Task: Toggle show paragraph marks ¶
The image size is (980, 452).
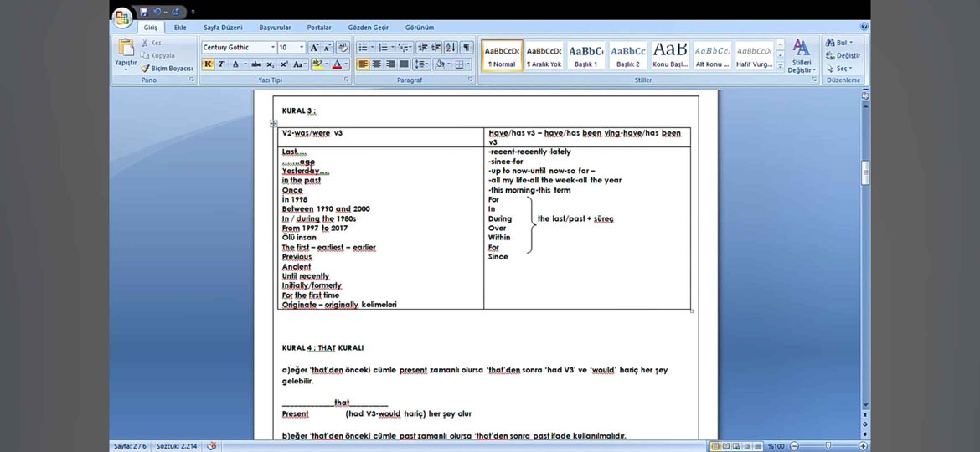Action: (x=467, y=48)
